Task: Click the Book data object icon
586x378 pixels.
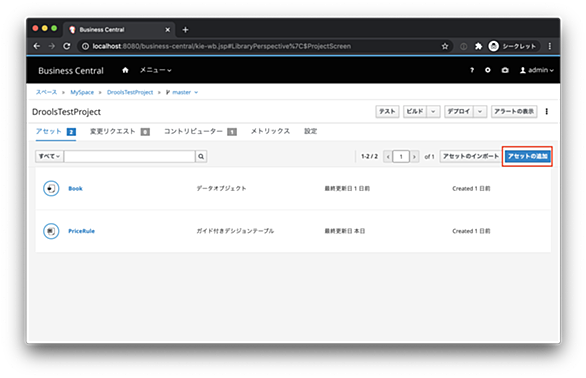Action: coord(51,188)
